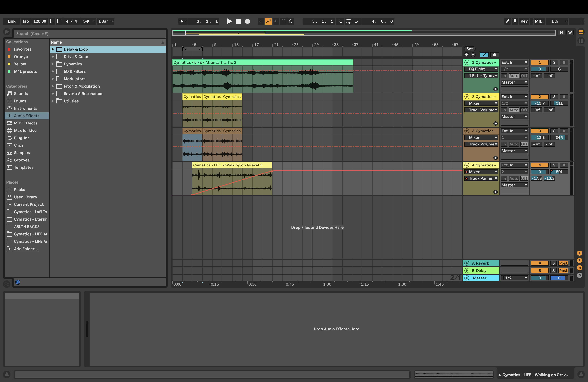588x382 pixels.
Task: Set track 4 monitor to Off
Action: [x=524, y=179]
